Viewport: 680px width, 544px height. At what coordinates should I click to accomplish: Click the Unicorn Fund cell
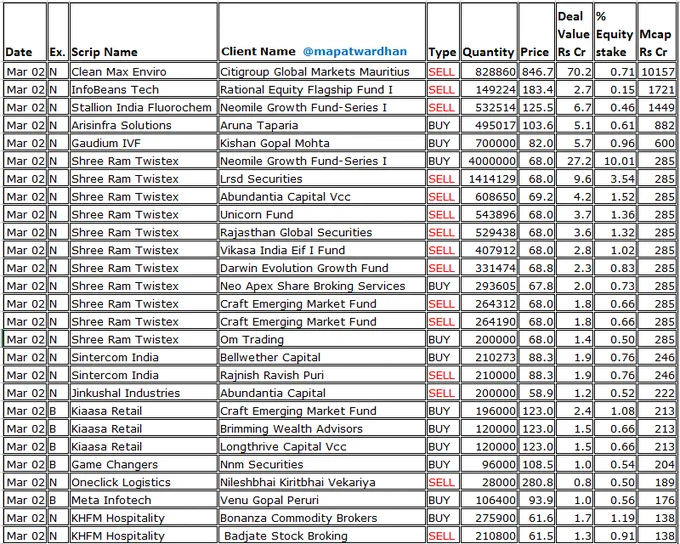322,214
